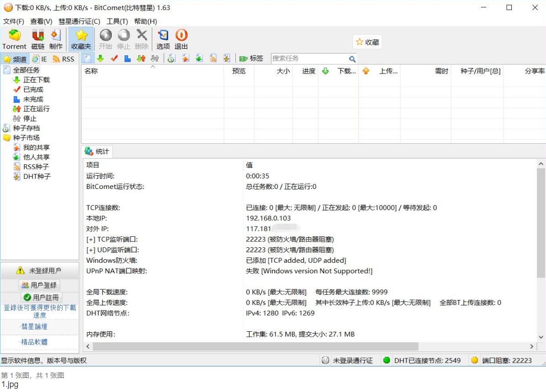
Task: Click others' shared torrents icon in task toolbar
Action: tap(199, 58)
